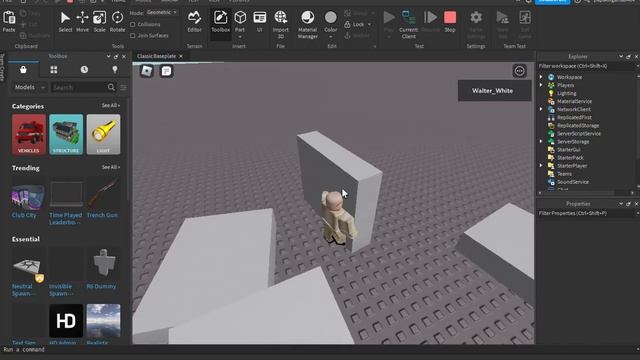
Task: Select SoundService in Explorer
Action: coord(573,182)
